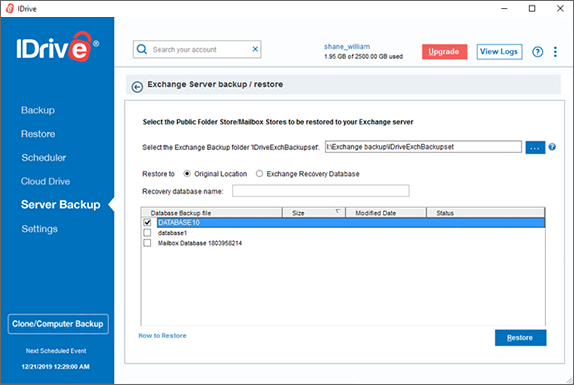Select Server Backup in the sidebar
The image size is (574, 385).
click(61, 205)
